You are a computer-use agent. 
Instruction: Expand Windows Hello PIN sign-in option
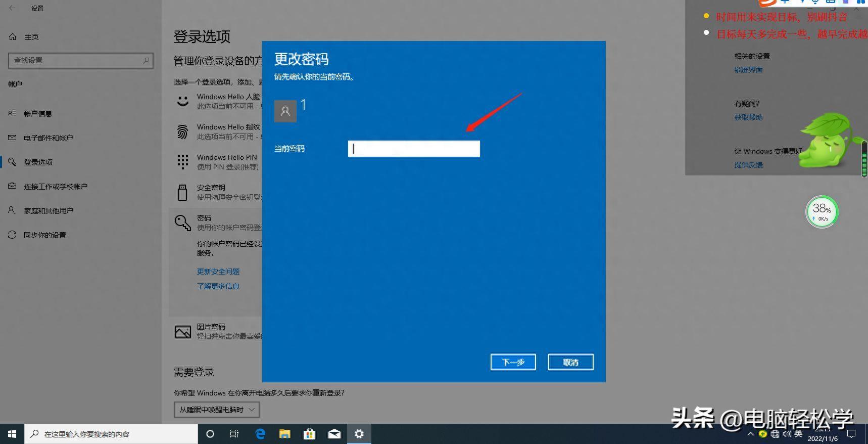(217, 162)
